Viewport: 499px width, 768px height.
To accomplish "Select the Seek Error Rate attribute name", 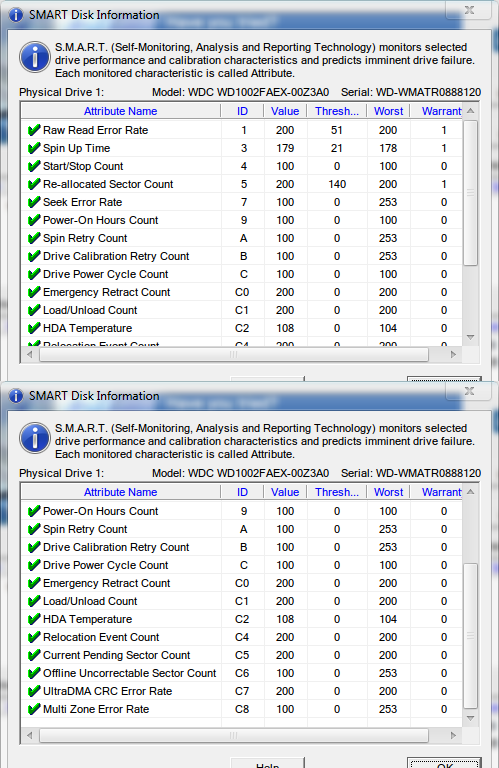I will click(82, 202).
